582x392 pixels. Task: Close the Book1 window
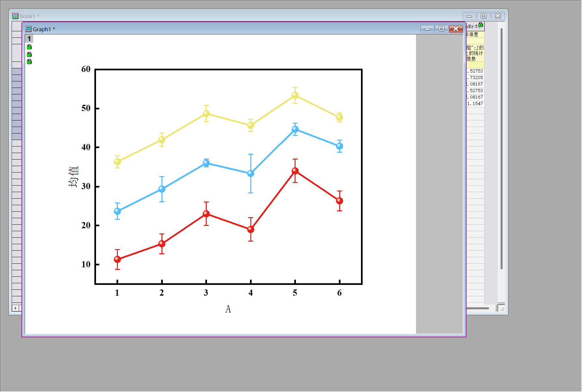[x=498, y=16]
